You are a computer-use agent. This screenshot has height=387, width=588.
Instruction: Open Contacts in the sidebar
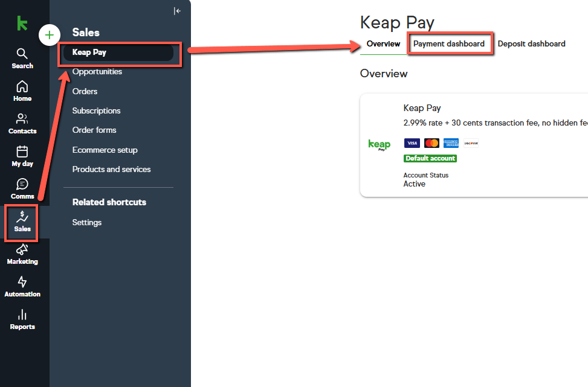pos(22,124)
